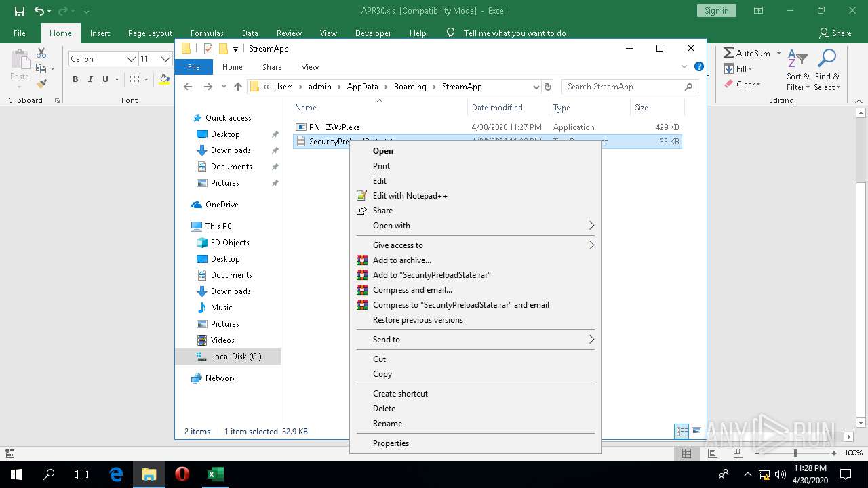
Task: Toggle Bold formatting in Excel ribbon
Action: [x=75, y=79]
